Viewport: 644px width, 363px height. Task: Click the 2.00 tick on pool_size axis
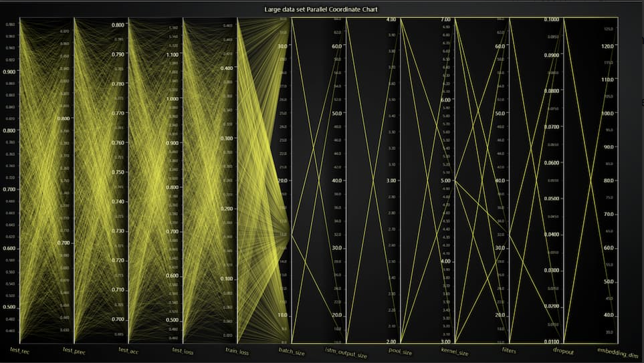(x=391, y=342)
